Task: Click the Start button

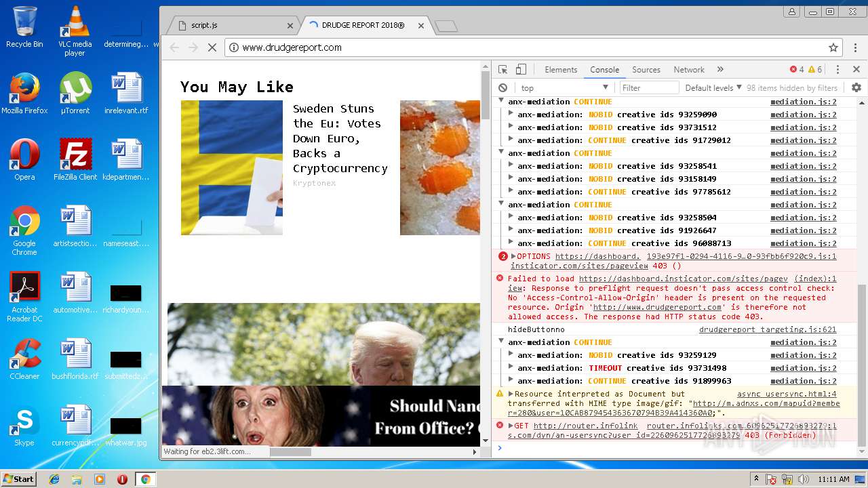Action: (18, 479)
